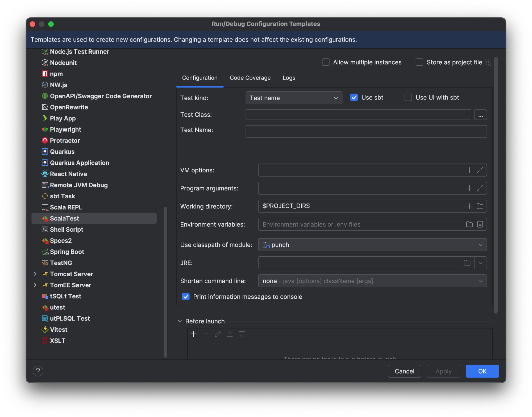Click the templates list vertical scrollbar
The image size is (532, 417).
coord(165,282)
